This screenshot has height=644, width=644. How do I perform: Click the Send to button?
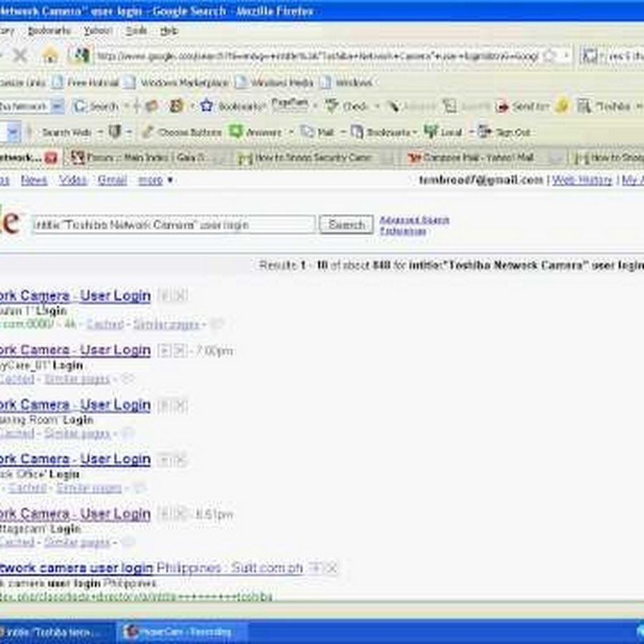tap(523, 107)
